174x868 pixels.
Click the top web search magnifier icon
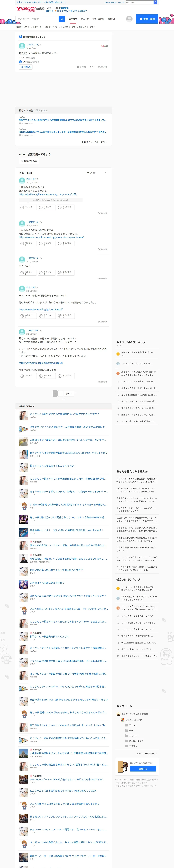(155, 2)
